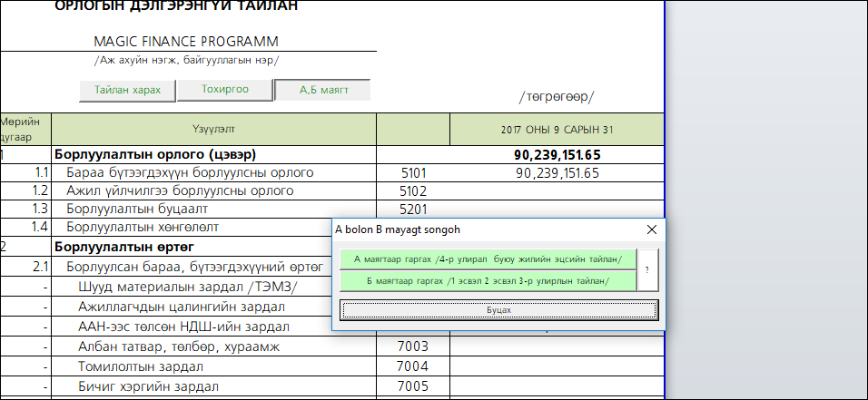The width and height of the screenshot is (868, 400).
Task: Select the cell with code 5101
Action: point(412,172)
